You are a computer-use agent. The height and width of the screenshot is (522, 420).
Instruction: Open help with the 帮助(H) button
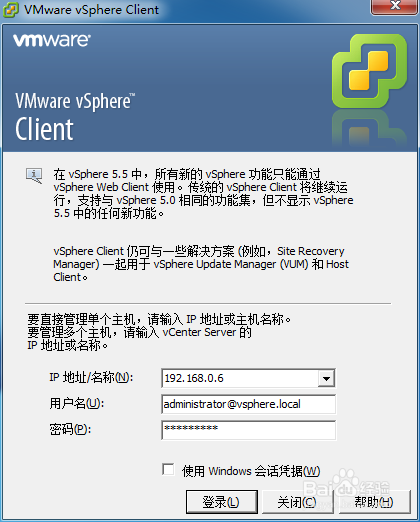(374, 502)
